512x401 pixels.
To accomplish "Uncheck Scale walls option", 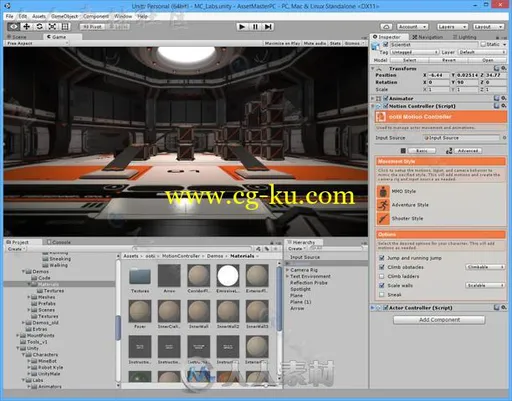I will tap(382, 286).
